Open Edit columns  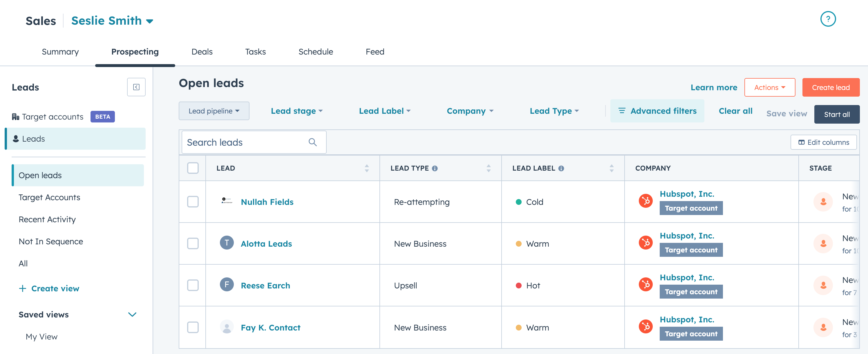tap(824, 142)
